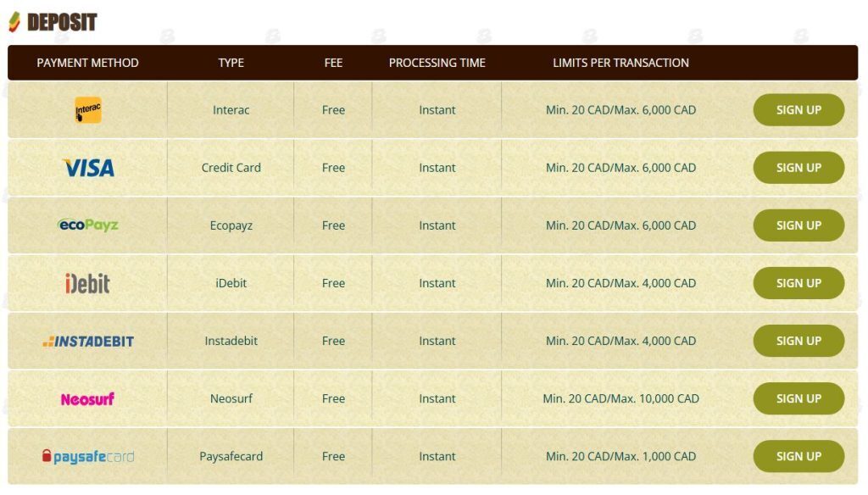Sign up using the Ecopayz row button
The image size is (868, 495).
[x=798, y=225]
